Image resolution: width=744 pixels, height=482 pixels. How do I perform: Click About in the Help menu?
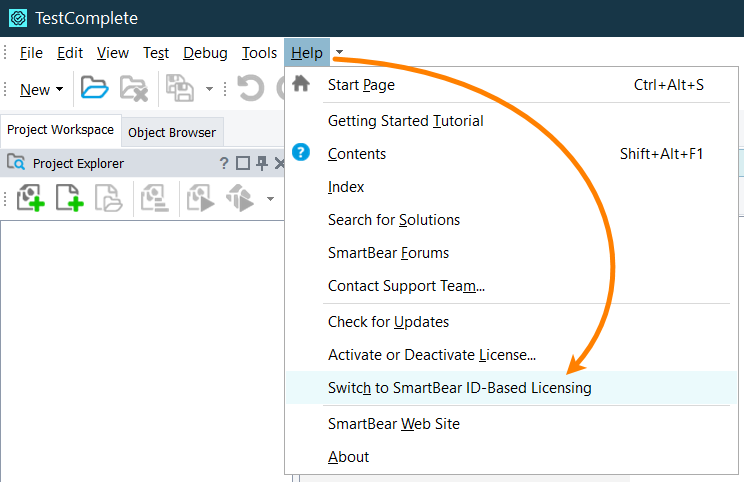pyautogui.click(x=348, y=457)
